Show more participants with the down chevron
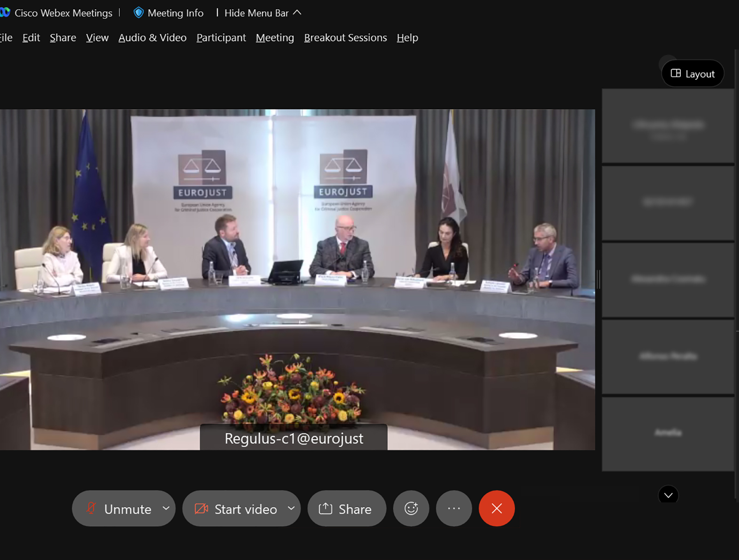Screen dimensions: 739x560 pyautogui.click(x=668, y=495)
